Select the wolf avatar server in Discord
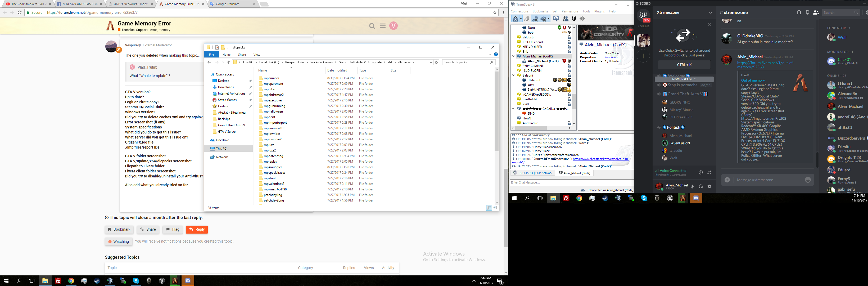 point(643,40)
